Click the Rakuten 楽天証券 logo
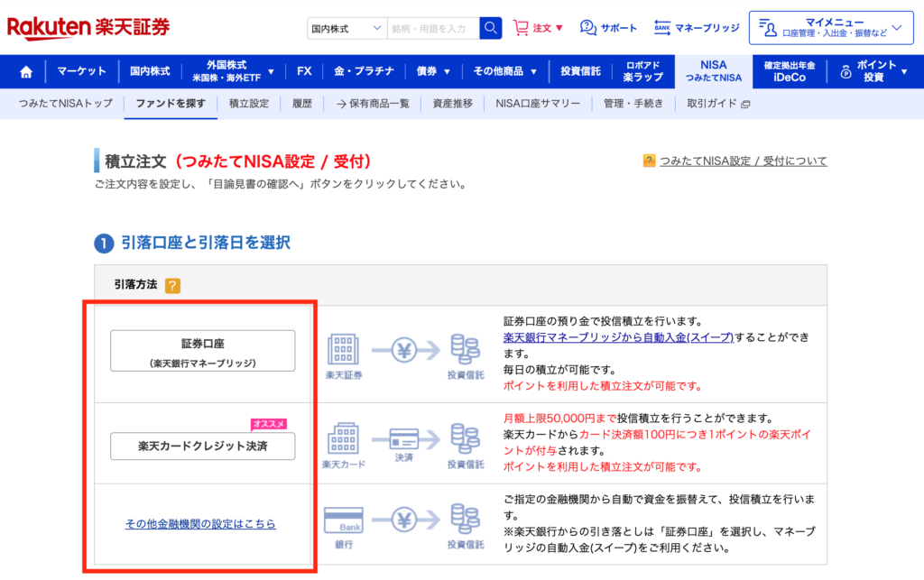 coord(88,27)
